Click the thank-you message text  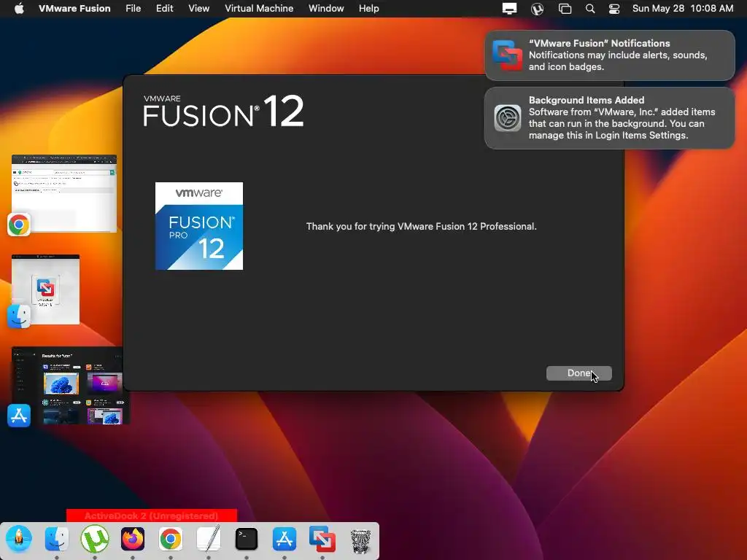pyautogui.click(x=421, y=226)
